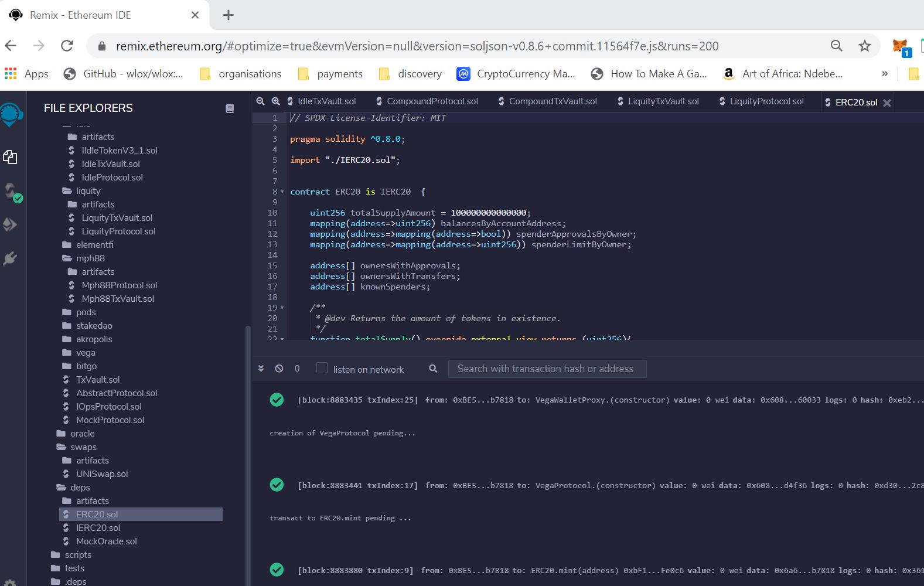The width and height of the screenshot is (924, 586).
Task: Switch to LiquityTxVault.sol tab
Action: click(x=658, y=101)
